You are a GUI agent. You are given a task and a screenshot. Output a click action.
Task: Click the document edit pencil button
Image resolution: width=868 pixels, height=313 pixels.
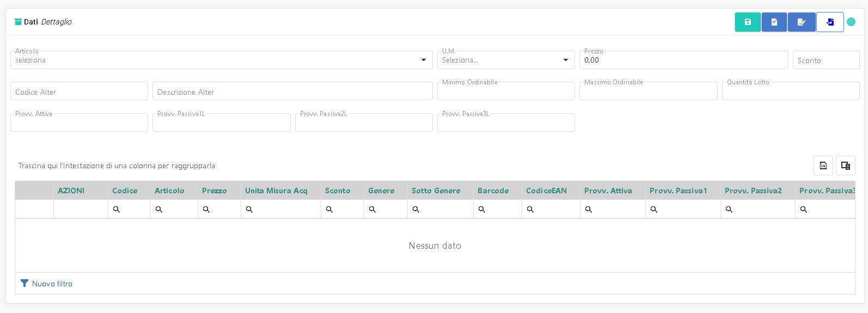[802, 22]
